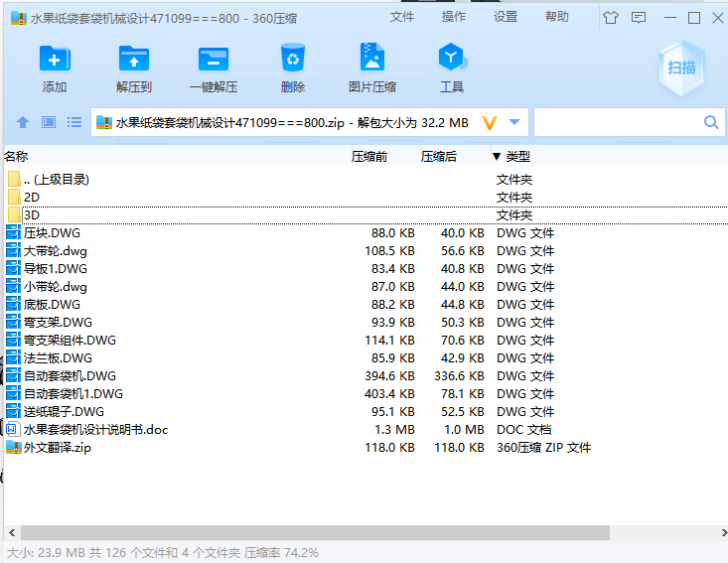
Task: Click the right scroll arrow
Action: (x=724, y=533)
